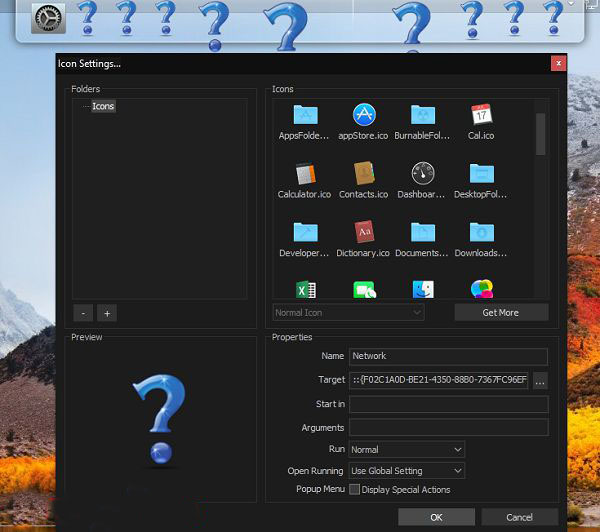The height and width of the screenshot is (532, 600).
Task: Pick the Downloads folder icon
Action: 481,232
